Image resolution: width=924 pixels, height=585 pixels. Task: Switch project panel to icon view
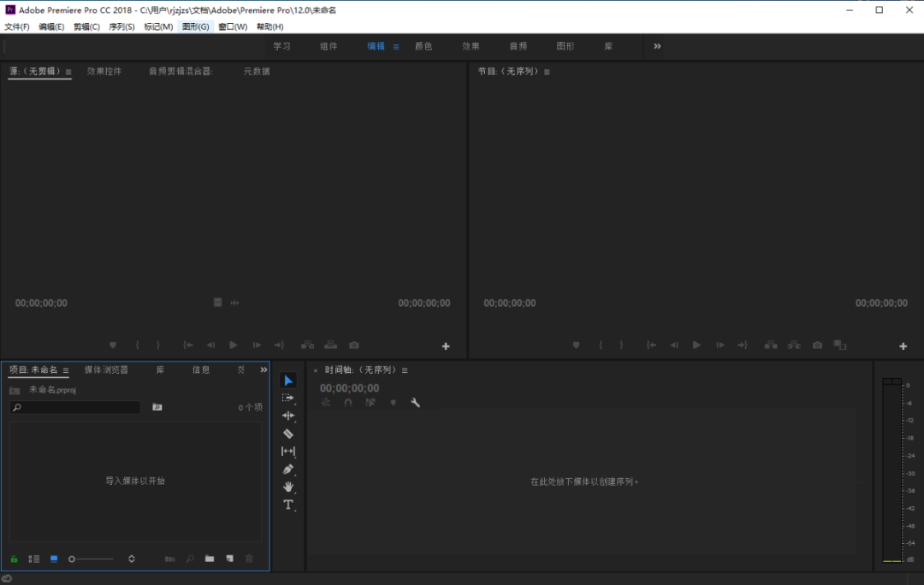pos(54,558)
